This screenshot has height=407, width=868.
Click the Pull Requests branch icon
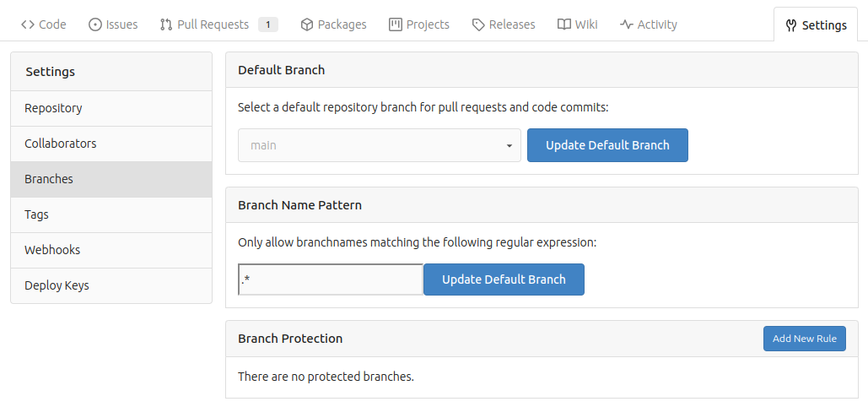[165, 24]
